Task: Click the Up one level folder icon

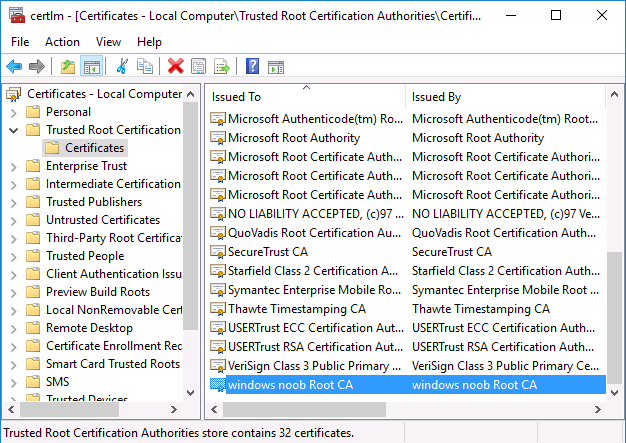Action: 68,66
